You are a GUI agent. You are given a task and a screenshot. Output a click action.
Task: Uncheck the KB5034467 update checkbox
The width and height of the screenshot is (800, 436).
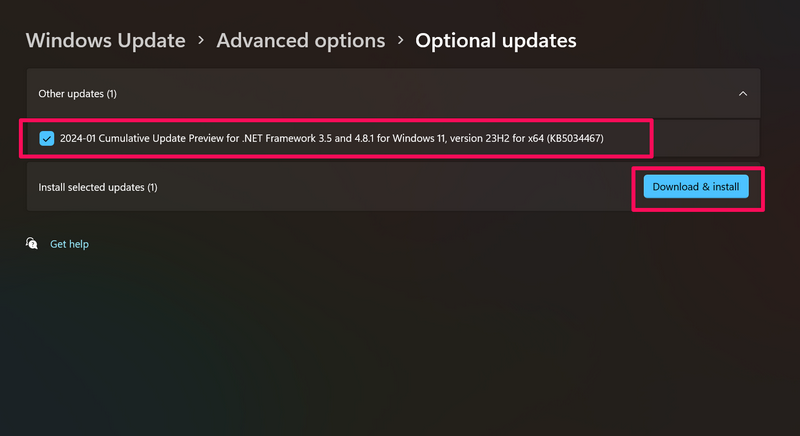(47, 138)
